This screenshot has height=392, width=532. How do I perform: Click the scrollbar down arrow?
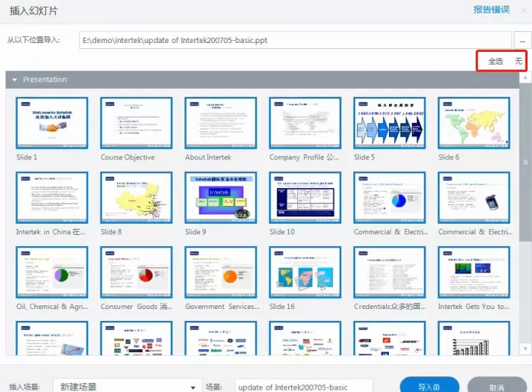click(x=525, y=348)
